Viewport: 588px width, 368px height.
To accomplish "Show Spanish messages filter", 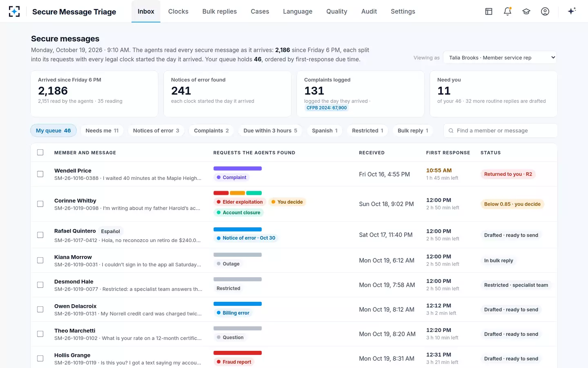I will (x=325, y=131).
